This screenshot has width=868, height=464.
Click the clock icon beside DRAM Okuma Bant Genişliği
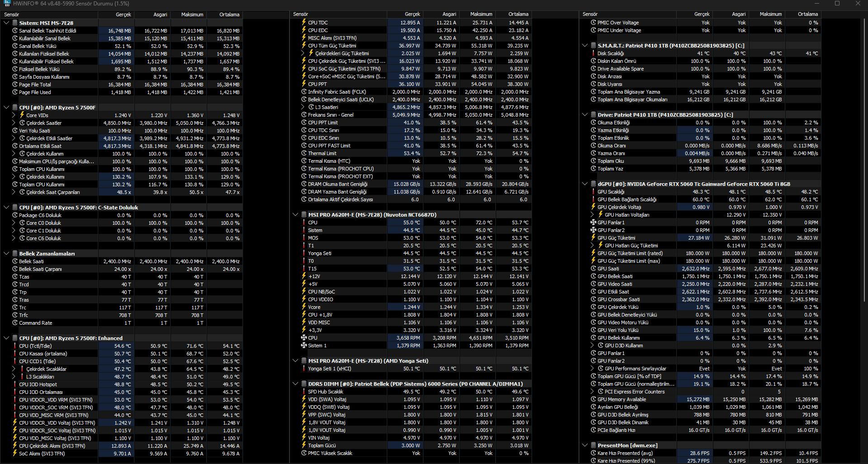coord(304,184)
